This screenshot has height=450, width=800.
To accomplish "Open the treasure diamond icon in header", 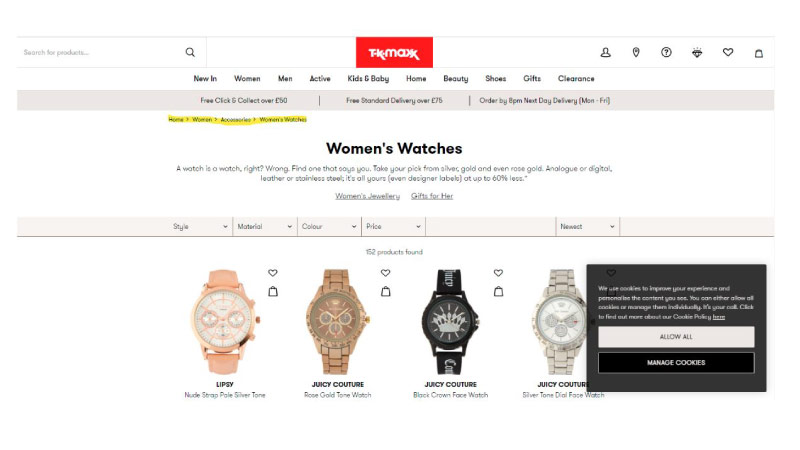I will (697, 53).
